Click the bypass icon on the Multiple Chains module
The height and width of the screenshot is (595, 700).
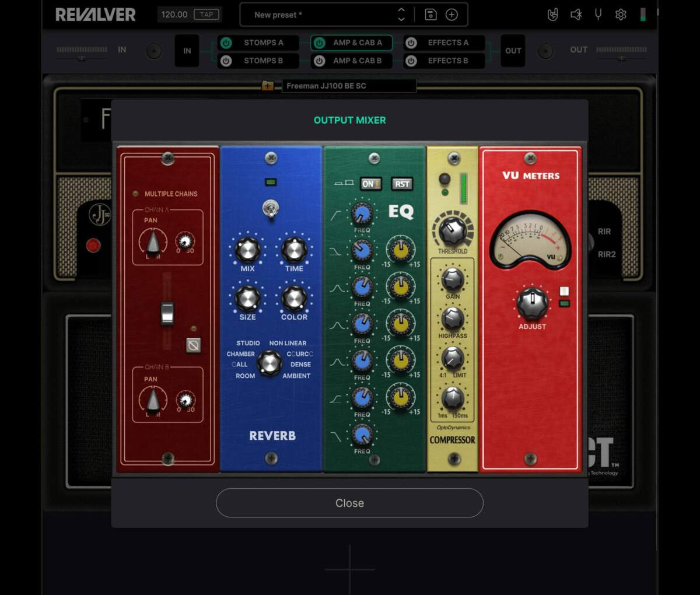point(194,345)
